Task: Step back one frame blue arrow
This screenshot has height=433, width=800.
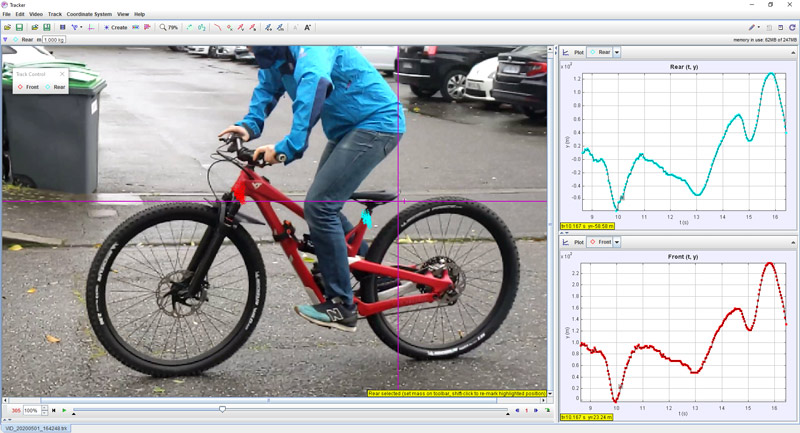Action: [x=517, y=410]
